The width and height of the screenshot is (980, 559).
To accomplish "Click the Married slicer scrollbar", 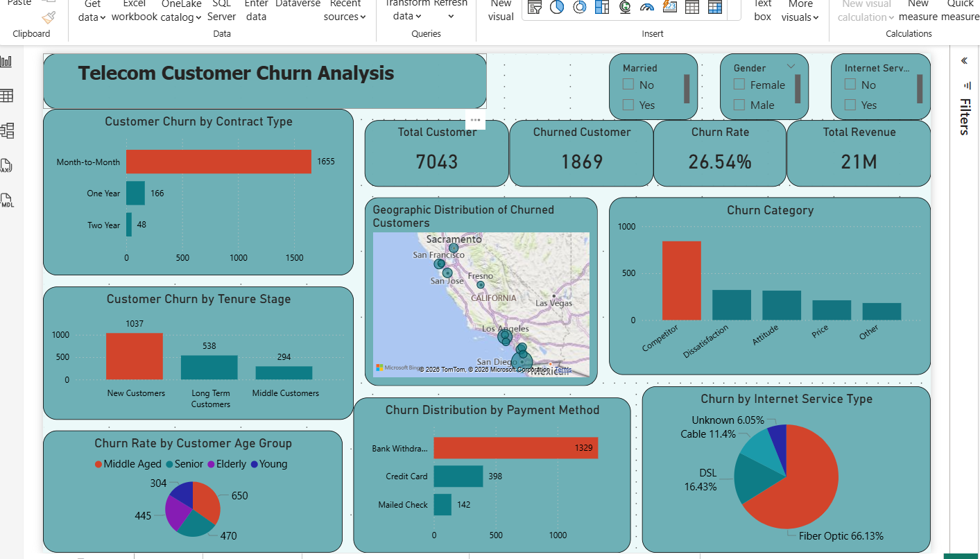I will point(687,89).
